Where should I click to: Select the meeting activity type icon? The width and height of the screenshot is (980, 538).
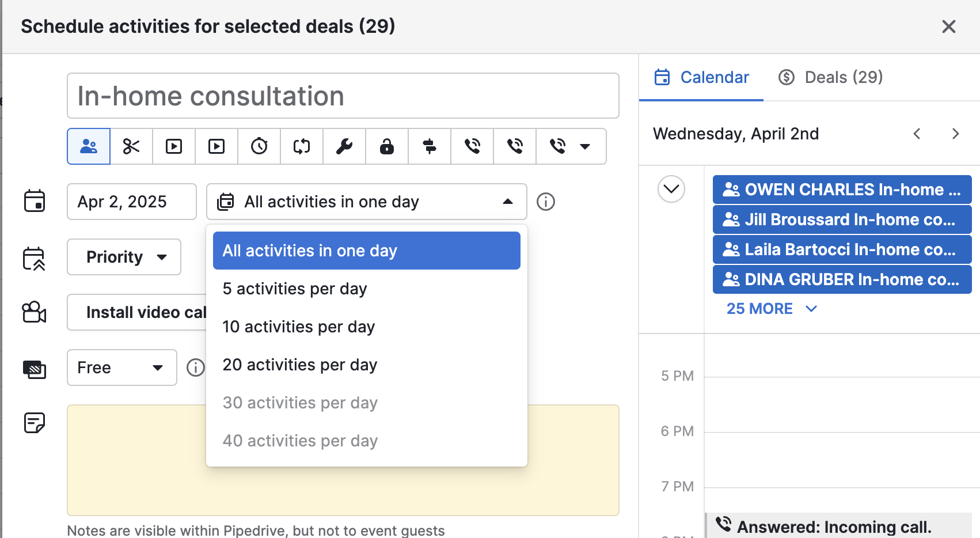(89, 146)
